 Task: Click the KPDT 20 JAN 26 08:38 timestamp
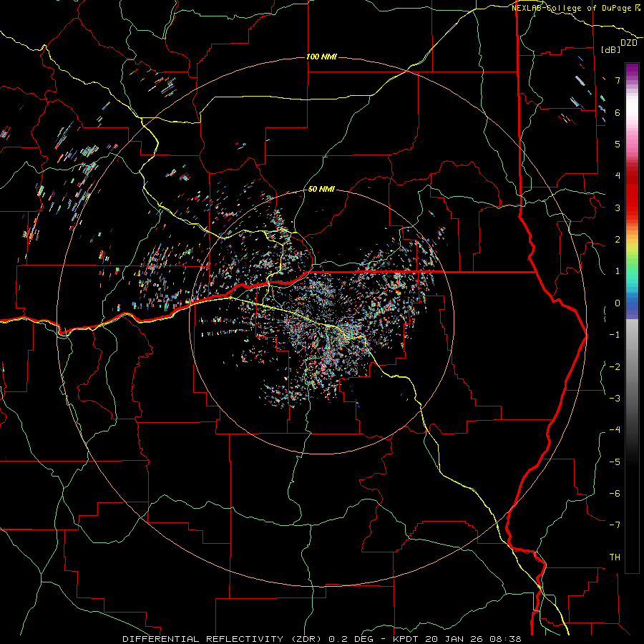(457, 639)
